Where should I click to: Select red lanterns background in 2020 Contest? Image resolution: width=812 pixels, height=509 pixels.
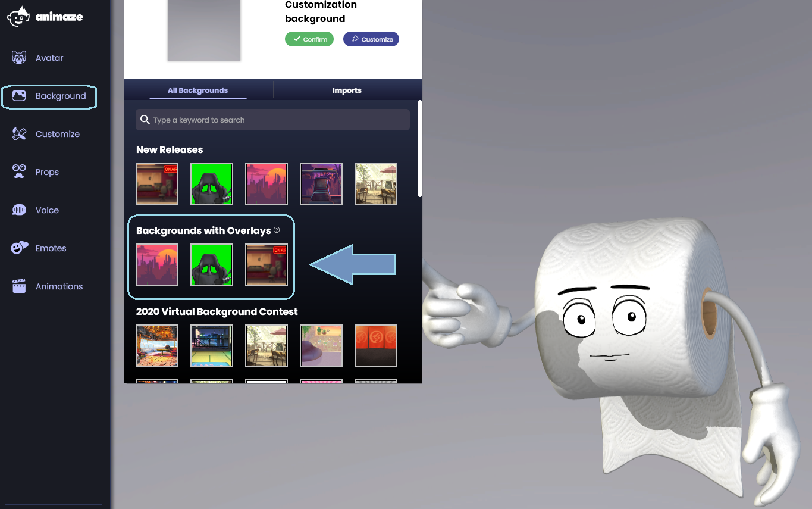coord(376,346)
